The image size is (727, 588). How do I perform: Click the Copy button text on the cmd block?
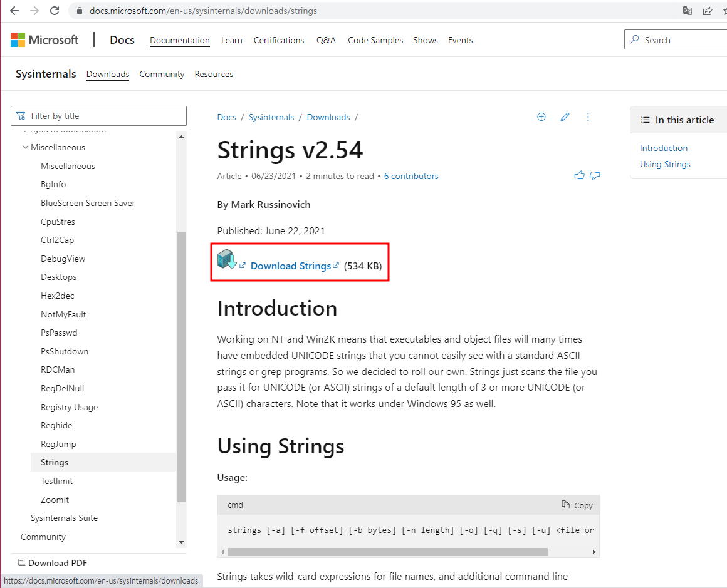[583, 505]
